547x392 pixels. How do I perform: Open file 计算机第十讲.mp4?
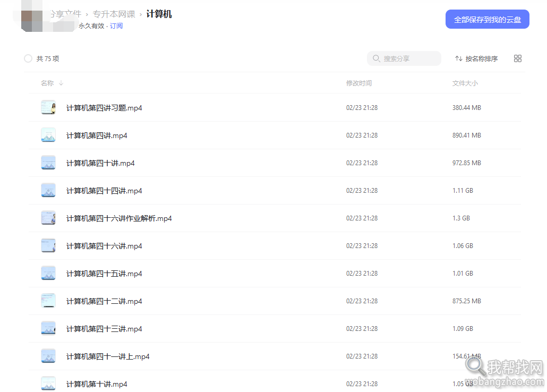pyautogui.click(x=97, y=384)
